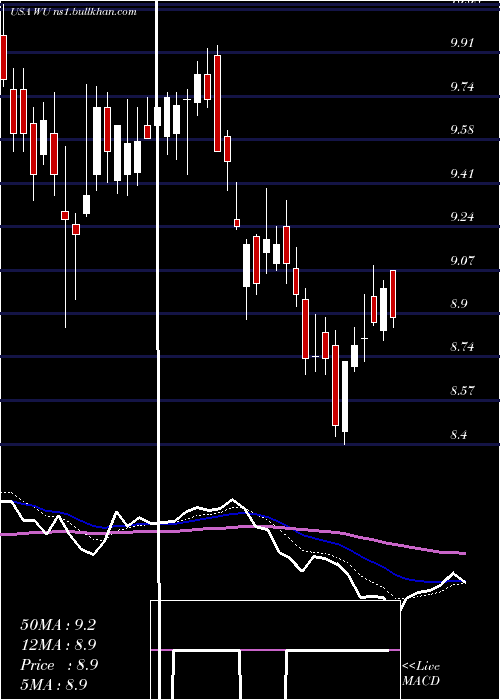The width and height of the screenshot is (500, 700).
Task: Click the <<Live MACD label
Action: tap(421, 673)
